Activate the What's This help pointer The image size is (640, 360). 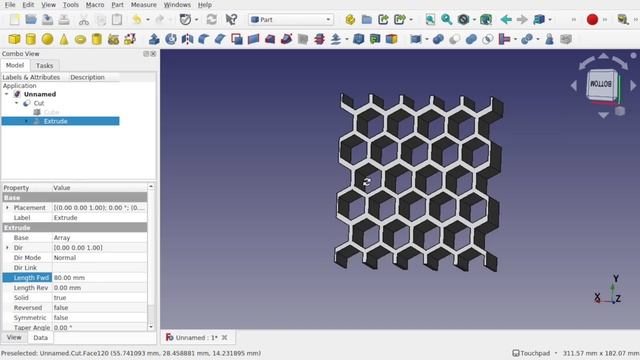point(231,20)
